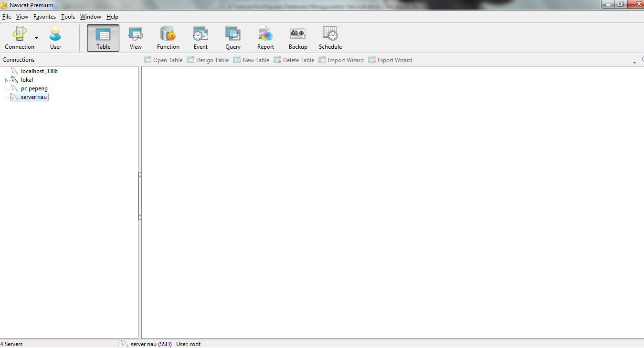The image size is (644, 348).
Task: Expand the Connection dropdown arrow
Action: [37, 38]
